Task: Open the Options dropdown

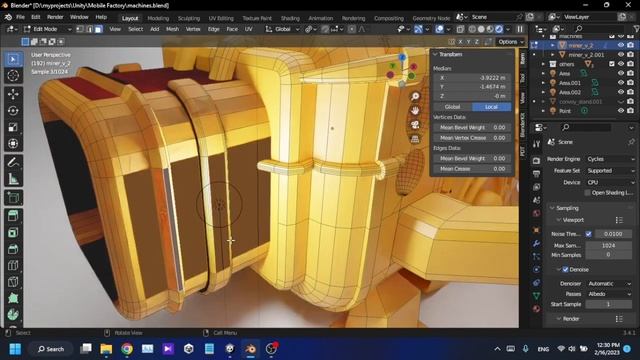Action: point(510,42)
